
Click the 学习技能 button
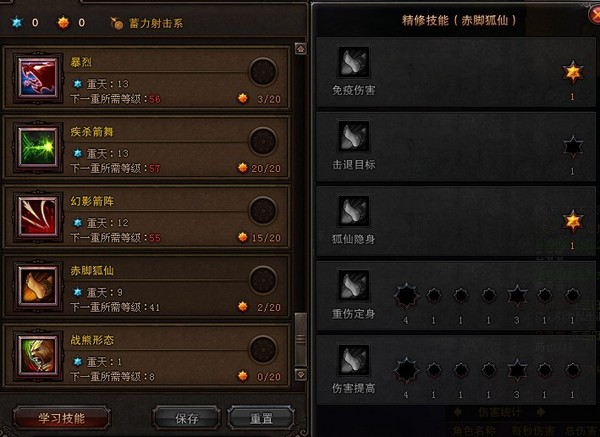point(62,418)
